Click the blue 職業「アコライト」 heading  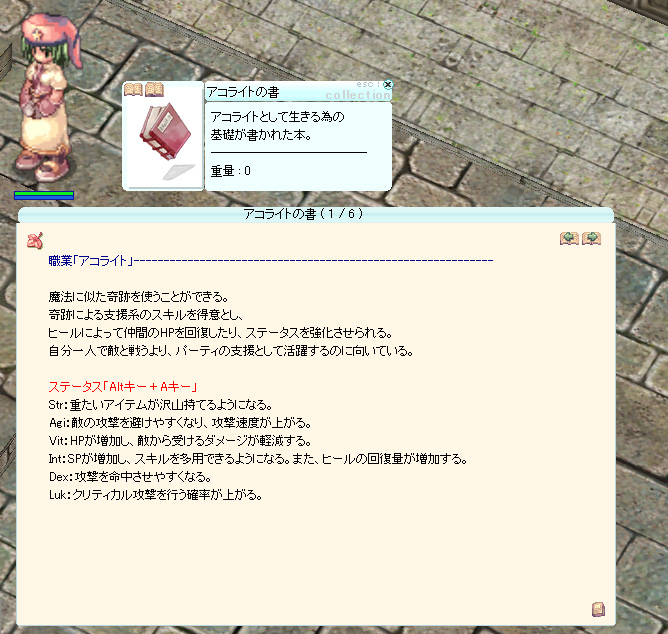coord(91,260)
